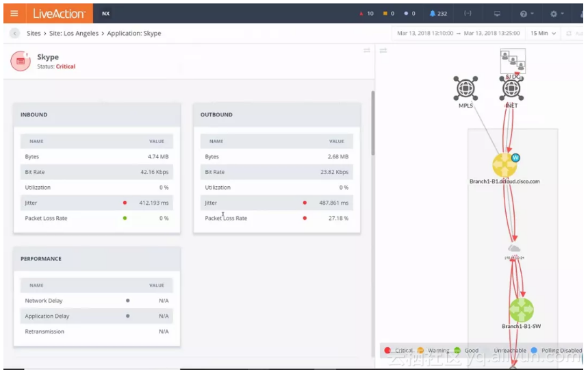Select the INET network node
This screenshot has width=588, height=374.
tap(511, 88)
